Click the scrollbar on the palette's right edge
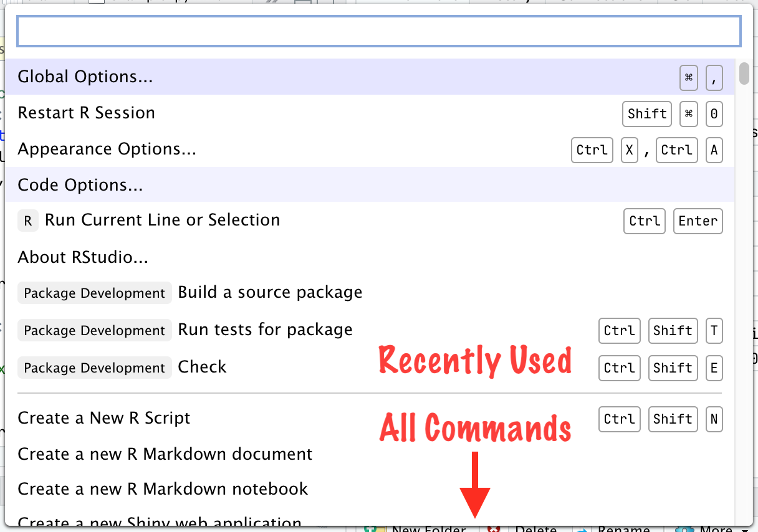The width and height of the screenshot is (758, 532). [743, 75]
